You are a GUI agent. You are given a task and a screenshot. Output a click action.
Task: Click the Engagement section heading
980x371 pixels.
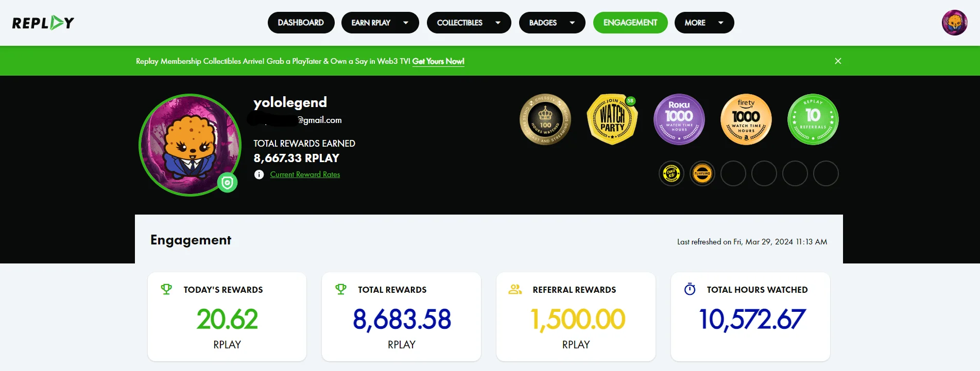point(191,240)
